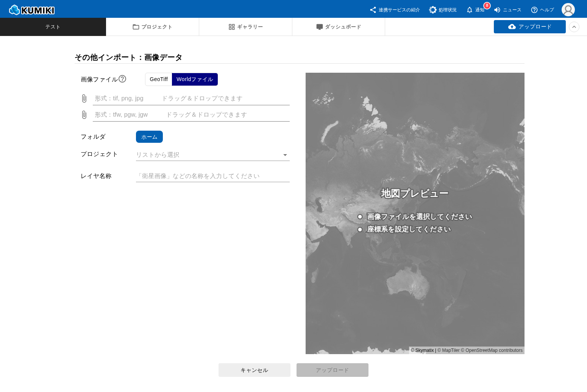Click the KUMIKI logo
This screenshot has width=587, height=392.
coord(32,10)
